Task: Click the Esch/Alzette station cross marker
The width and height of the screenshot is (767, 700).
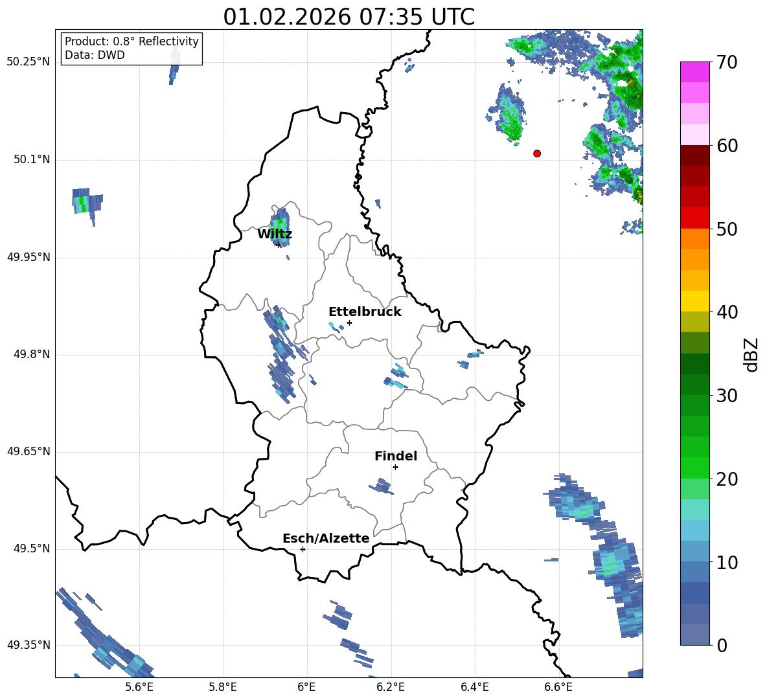Action: coord(303,549)
